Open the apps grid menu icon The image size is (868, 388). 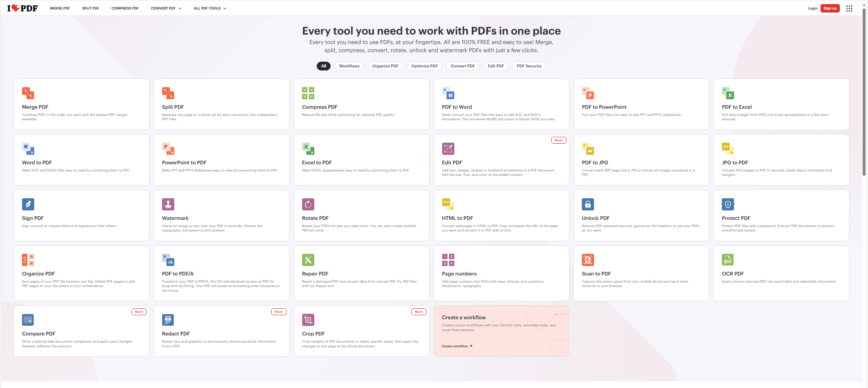pyautogui.click(x=849, y=8)
